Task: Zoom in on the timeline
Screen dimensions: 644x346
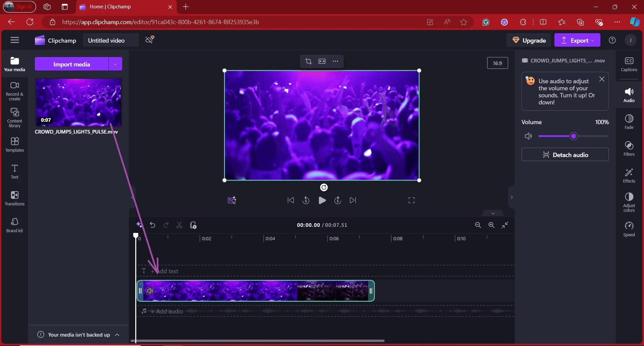Action: [x=491, y=225]
